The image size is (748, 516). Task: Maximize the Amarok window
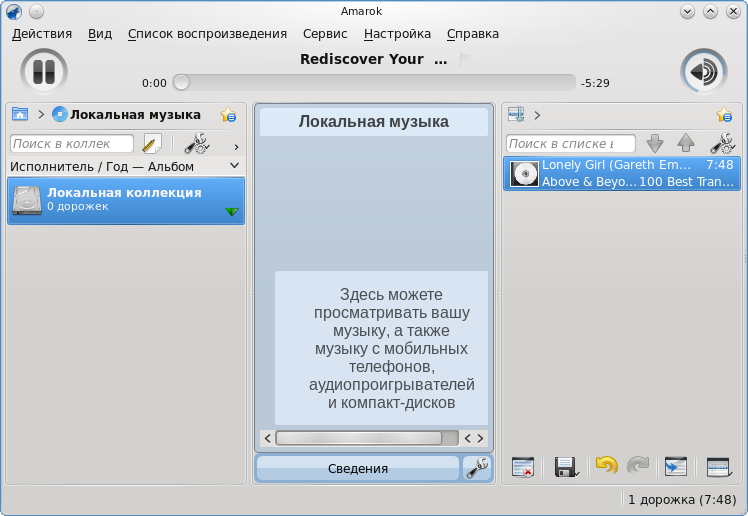tap(710, 11)
